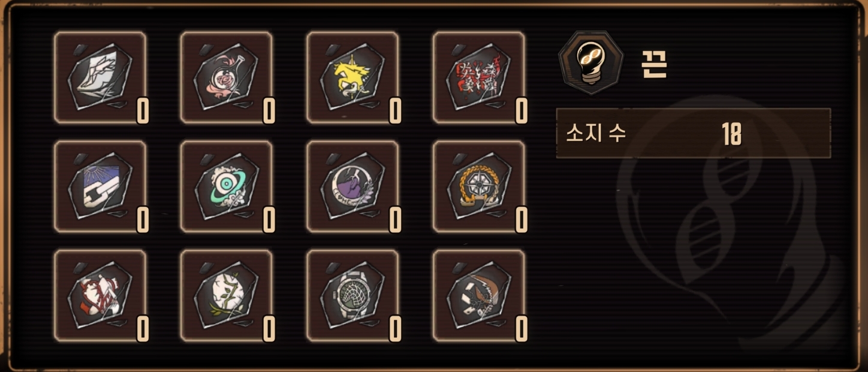This screenshot has height=372, width=868.
Task: Pick the chain link and sun shard
Action: click(100, 187)
